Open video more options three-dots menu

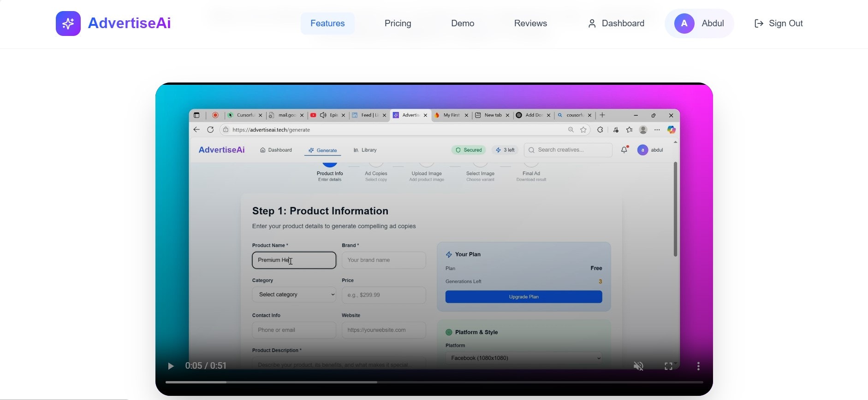coord(698,366)
